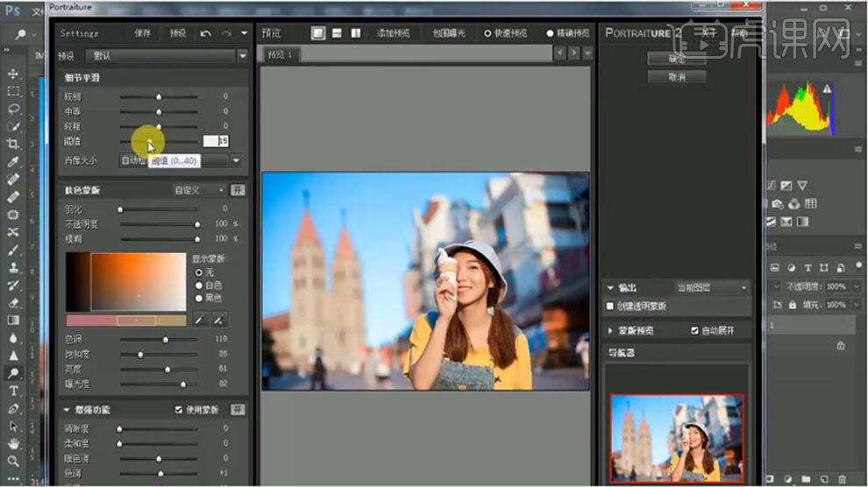Click the eyedropper pick mask color icon

point(200,321)
